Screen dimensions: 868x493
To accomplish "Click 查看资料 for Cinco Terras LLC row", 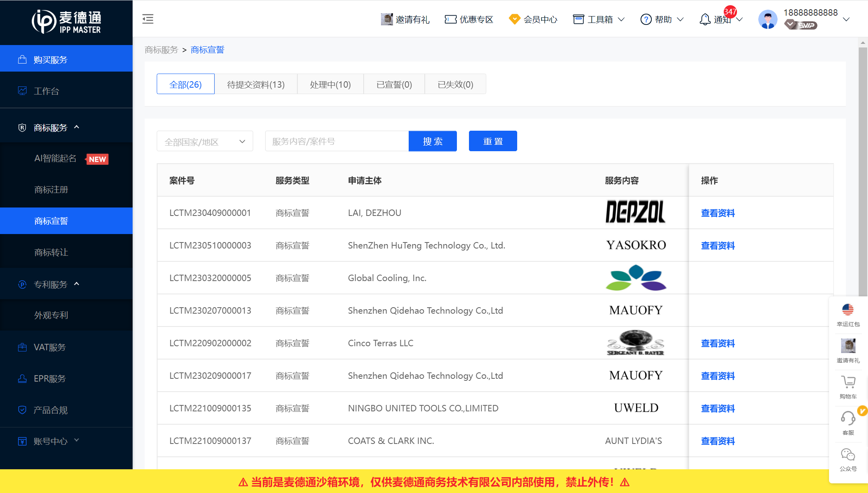I will tap(718, 343).
